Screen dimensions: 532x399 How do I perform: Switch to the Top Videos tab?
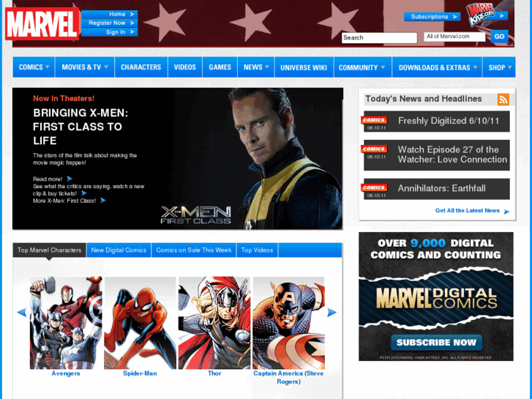pos(257,250)
